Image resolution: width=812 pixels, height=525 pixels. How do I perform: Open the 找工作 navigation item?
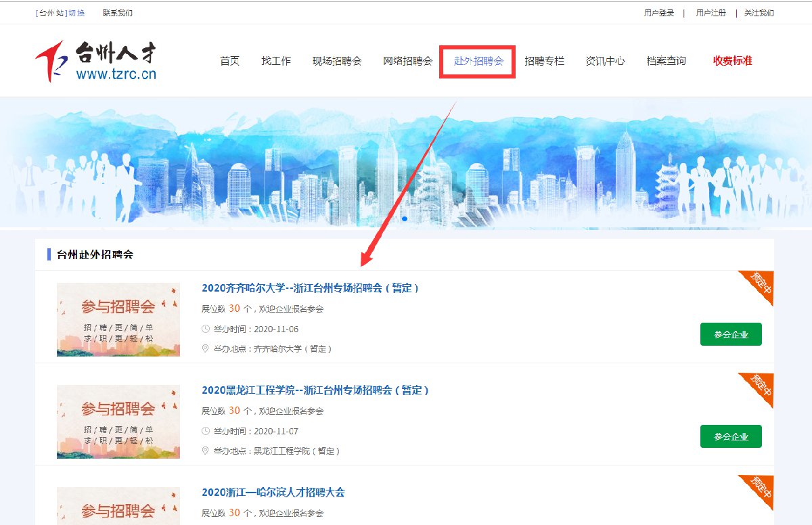click(276, 61)
